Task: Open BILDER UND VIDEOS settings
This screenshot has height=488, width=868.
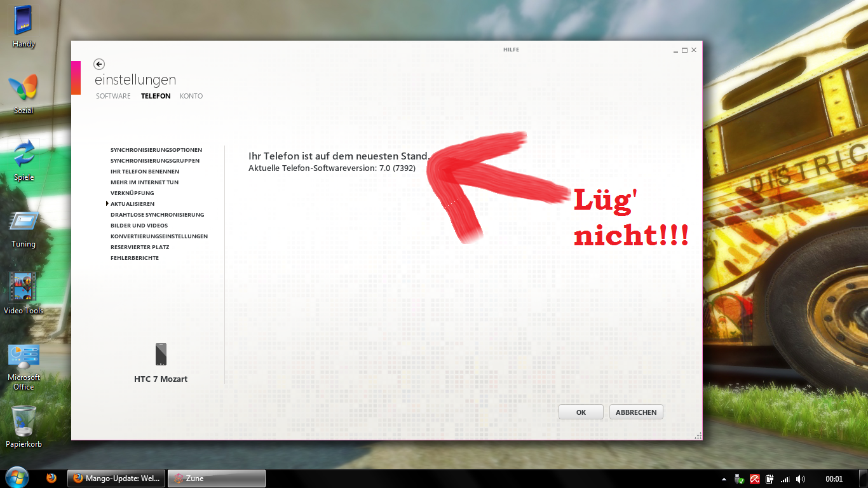Action: coord(139,226)
